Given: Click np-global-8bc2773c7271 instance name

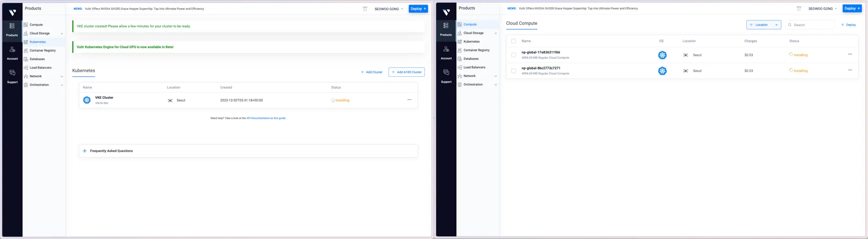Looking at the screenshot, I should coord(541,68).
